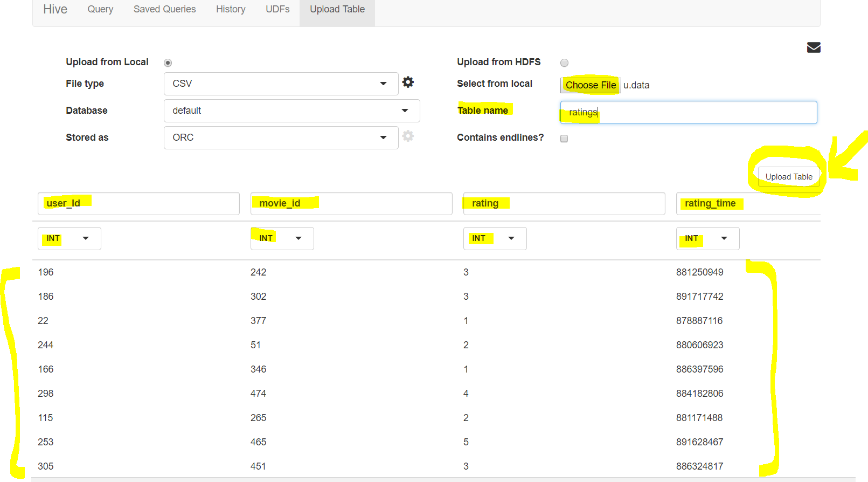
Task: Edit the movie_id column name field
Action: (x=351, y=203)
